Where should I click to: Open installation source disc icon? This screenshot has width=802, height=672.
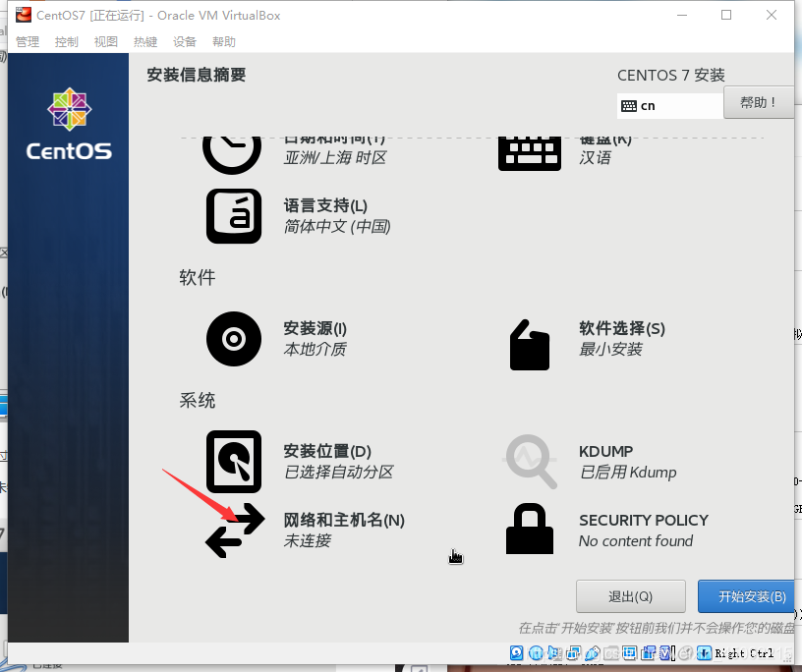click(x=234, y=339)
